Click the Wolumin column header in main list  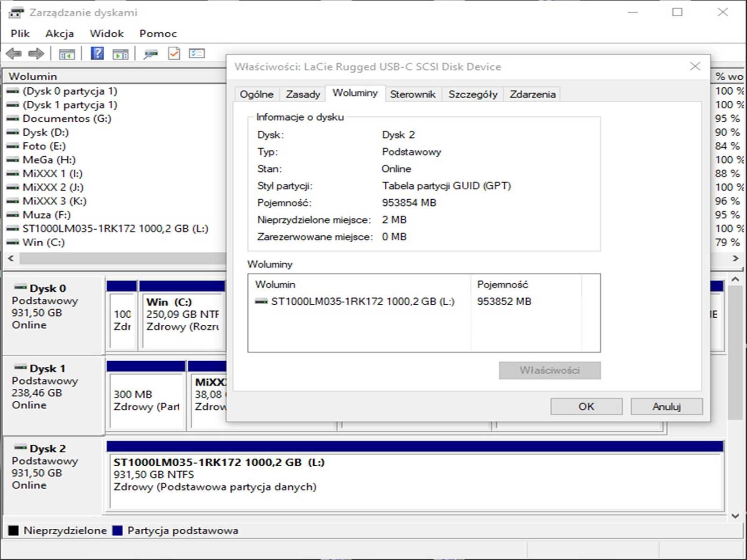[x=115, y=76]
